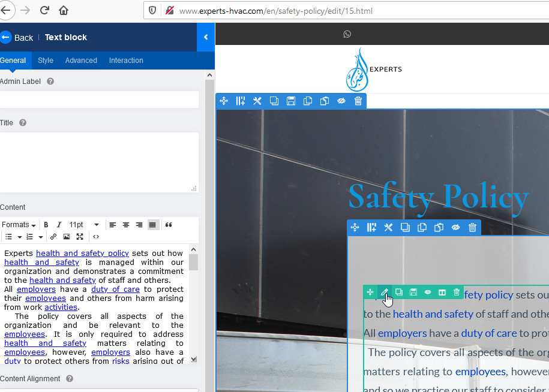Image resolution: width=549 pixels, height=392 pixels.
Task: Open the 11pt font size dropdown
Action: 83,225
